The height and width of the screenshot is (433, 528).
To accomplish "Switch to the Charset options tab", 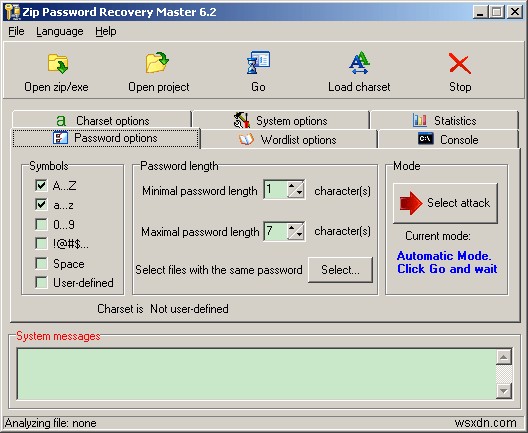I will (102, 120).
